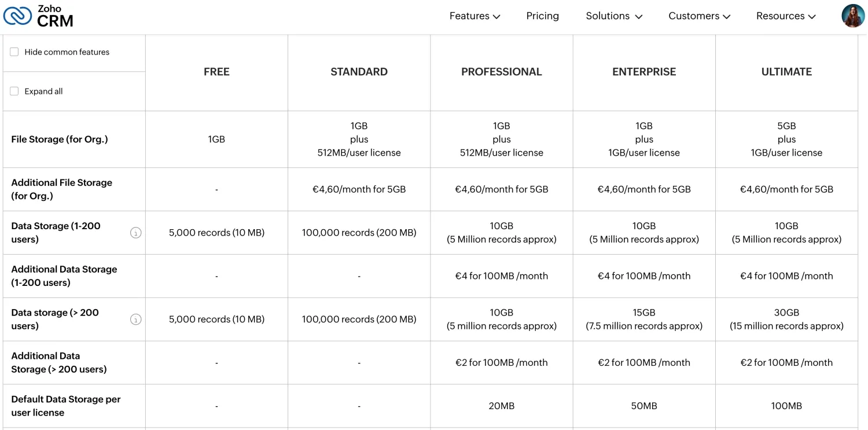The image size is (868, 430).
Task: Click the Expand all label text
Action: [x=43, y=91]
